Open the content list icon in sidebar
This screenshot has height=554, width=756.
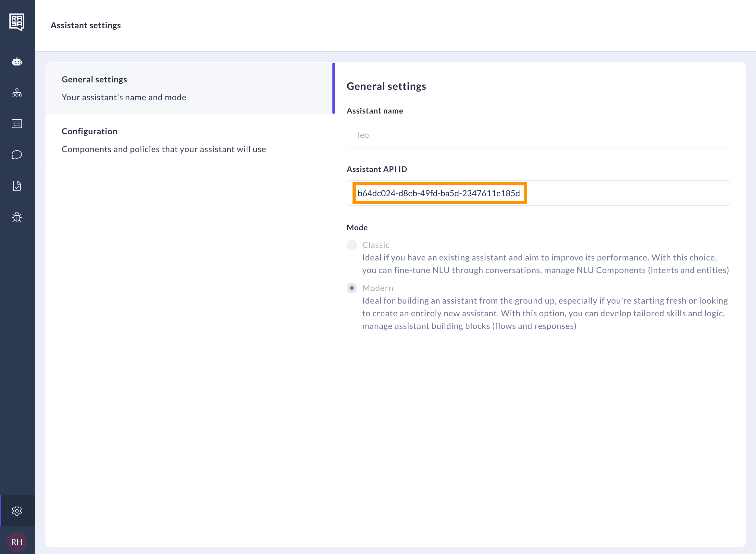coord(17,124)
